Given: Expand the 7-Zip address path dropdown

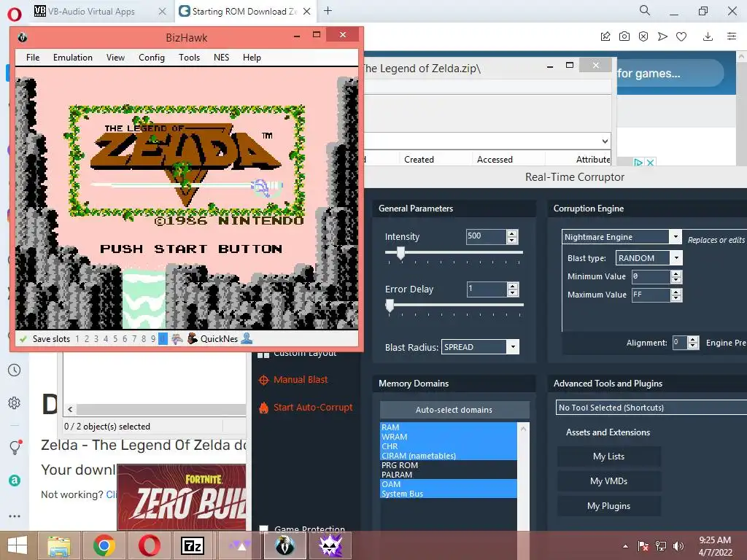Looking at the screenshot, I should [605, 141].
